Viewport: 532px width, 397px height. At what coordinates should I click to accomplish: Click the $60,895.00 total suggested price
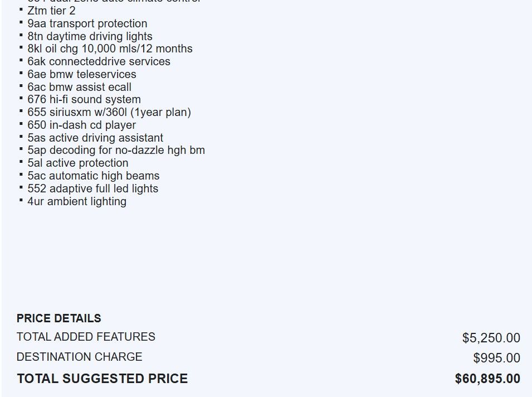(487, 379)
